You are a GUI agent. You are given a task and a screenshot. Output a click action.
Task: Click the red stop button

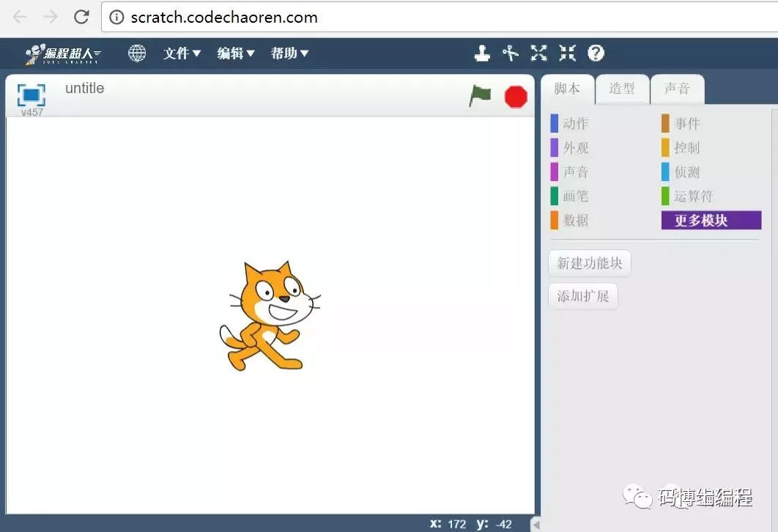click(516, 97)
